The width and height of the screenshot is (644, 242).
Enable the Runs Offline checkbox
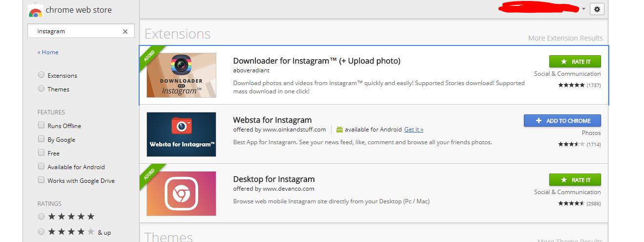(x=41, y=126)
